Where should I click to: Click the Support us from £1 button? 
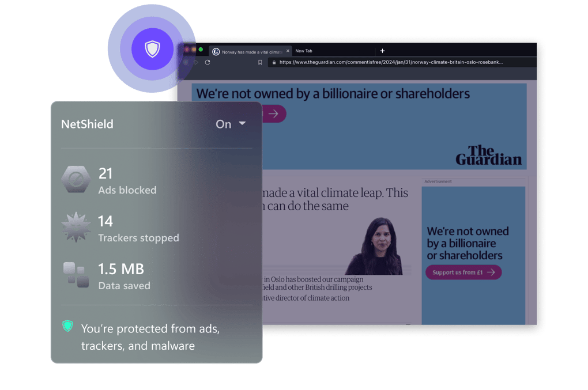[463, 272]
